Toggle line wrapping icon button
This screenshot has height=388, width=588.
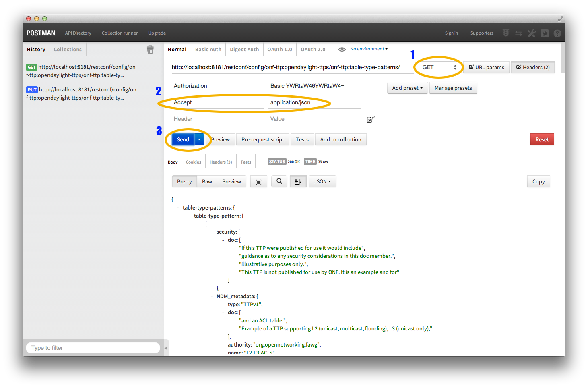pos(298,182)
